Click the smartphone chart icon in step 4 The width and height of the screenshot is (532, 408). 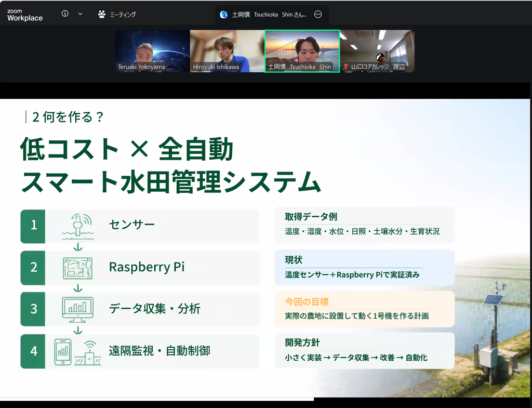[63, 352]
